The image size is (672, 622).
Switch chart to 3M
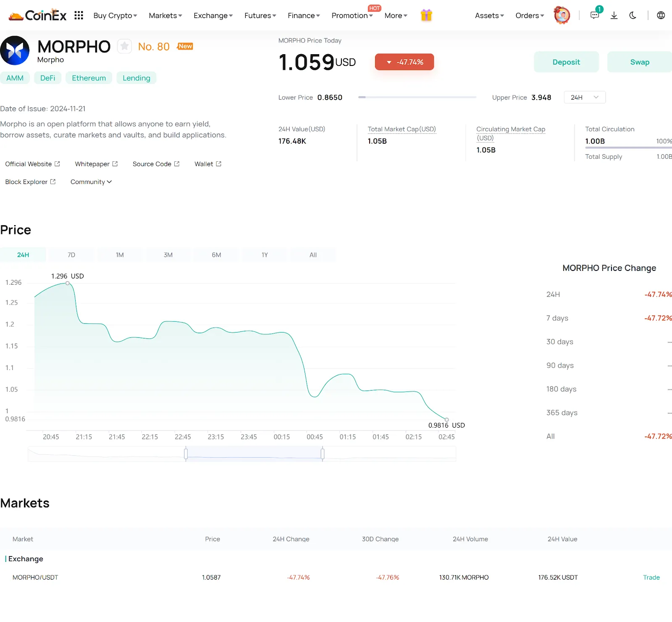coord(168,255)
